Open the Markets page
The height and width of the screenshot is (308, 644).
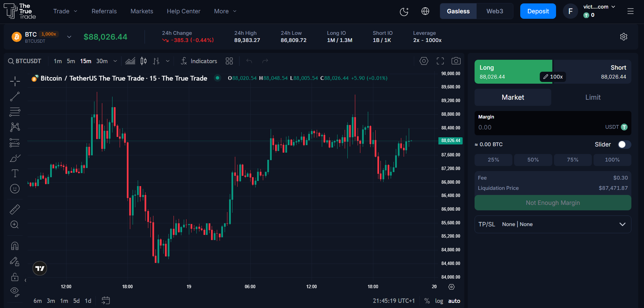(142, 11)
